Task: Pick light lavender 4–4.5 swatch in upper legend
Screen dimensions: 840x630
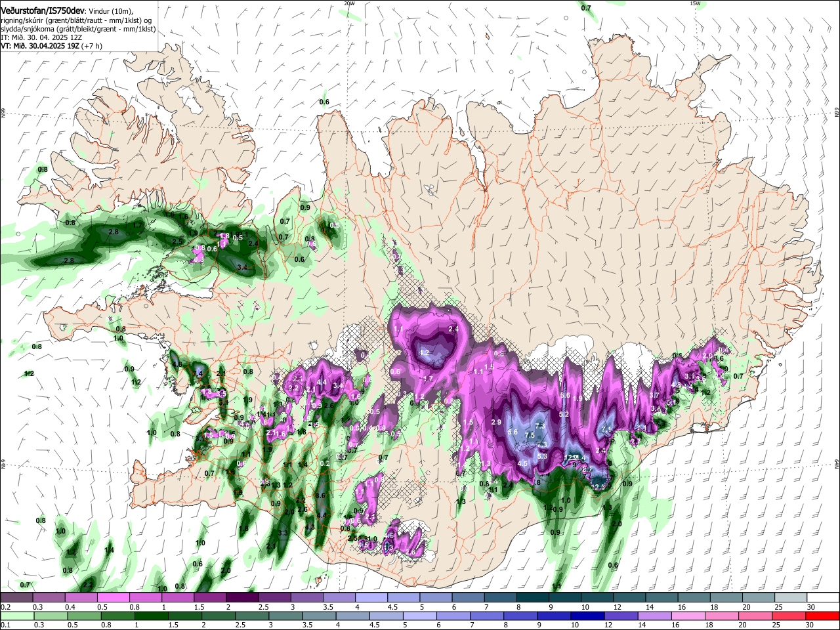Action: pyautogui.click(x=371, y=598)
